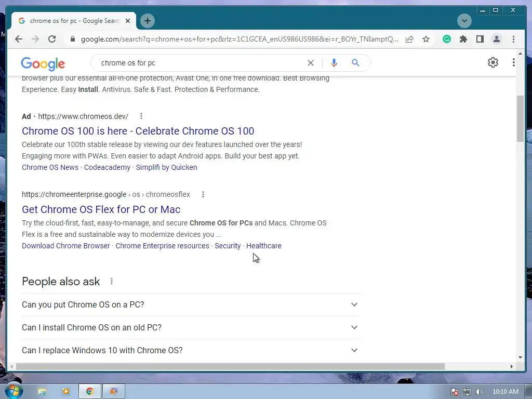The height and width of the screenshot is (399, 532).
Task: Click the network icon in the system tray
Action: click(x=467, y=392)
